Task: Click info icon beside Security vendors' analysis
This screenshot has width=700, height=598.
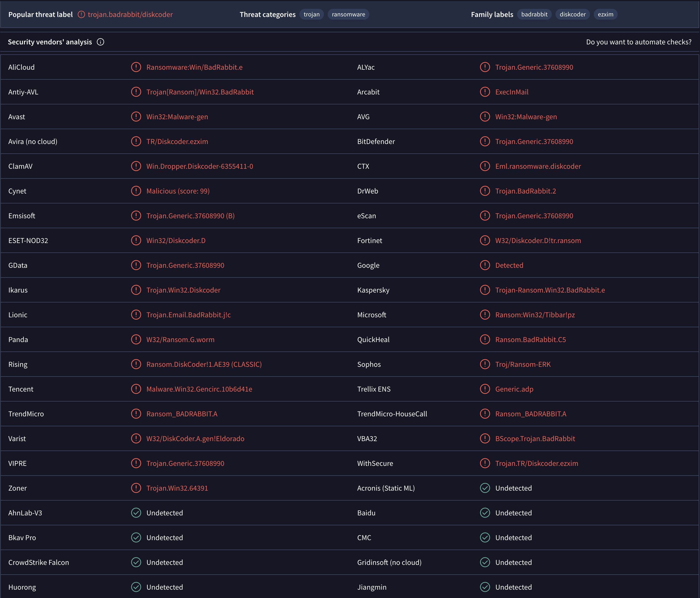Action: [100, 42]
